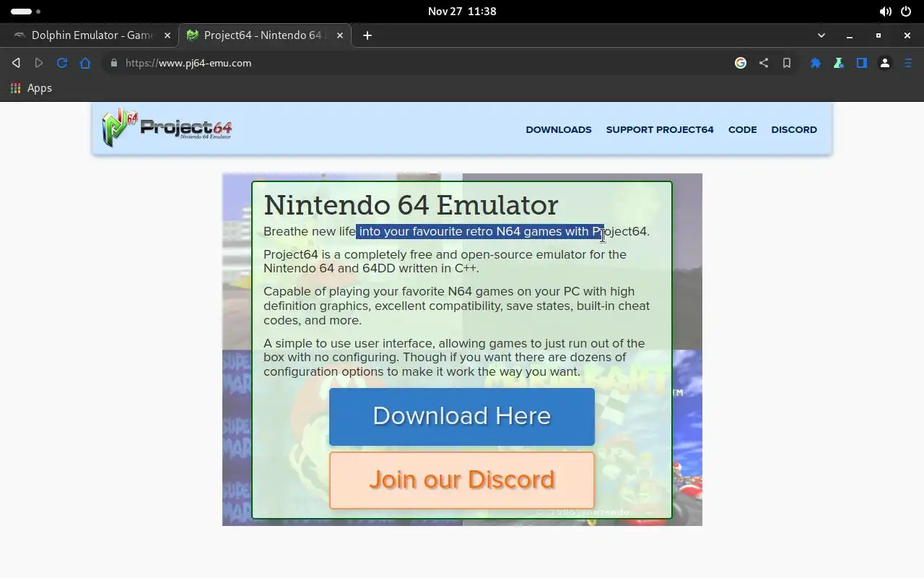This screenshot has height=578, width=924.
Task: Click the highlighted text 'into your favourite retro'
Action: 426,232
